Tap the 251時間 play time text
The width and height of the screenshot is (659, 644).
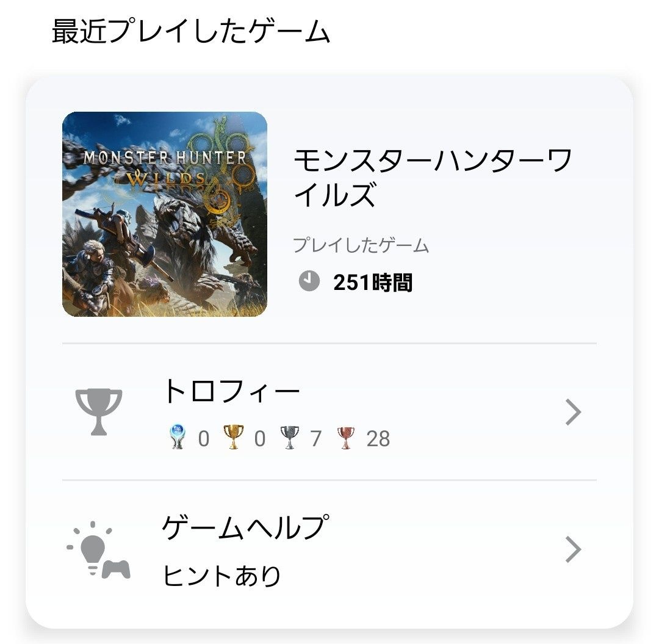click(x=373, y=282)
